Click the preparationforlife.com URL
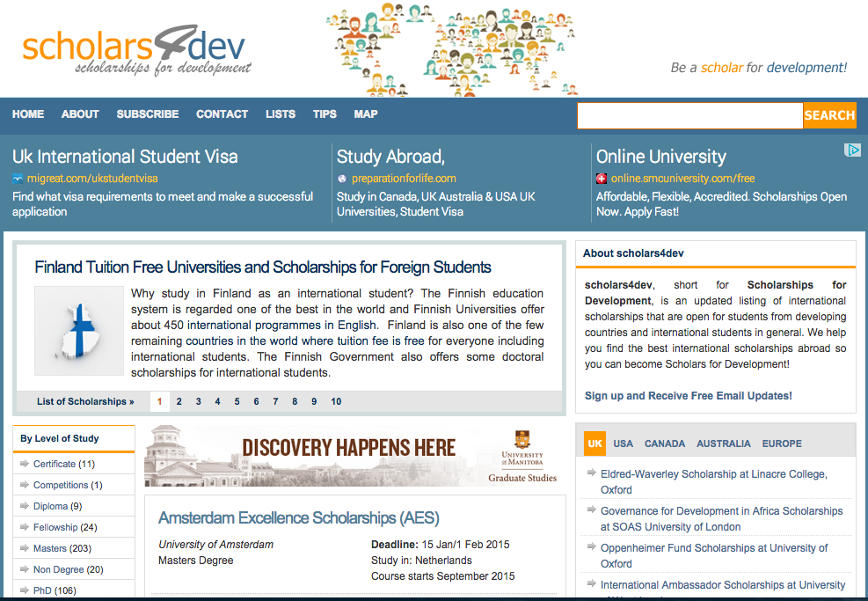 [405, 179]
